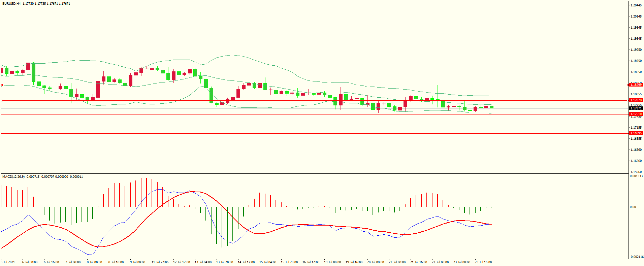Click the -0.002116 MACD scale value
Image resolution: width=644 pixels, height=266 pixels.
(636, 257)
